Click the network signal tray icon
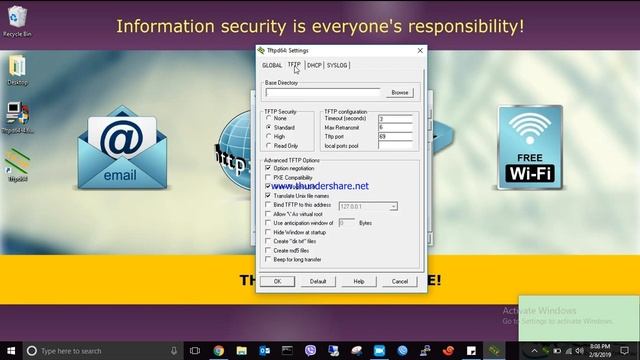This screenshot has width=640, height=360. click(x=569, y=351)
